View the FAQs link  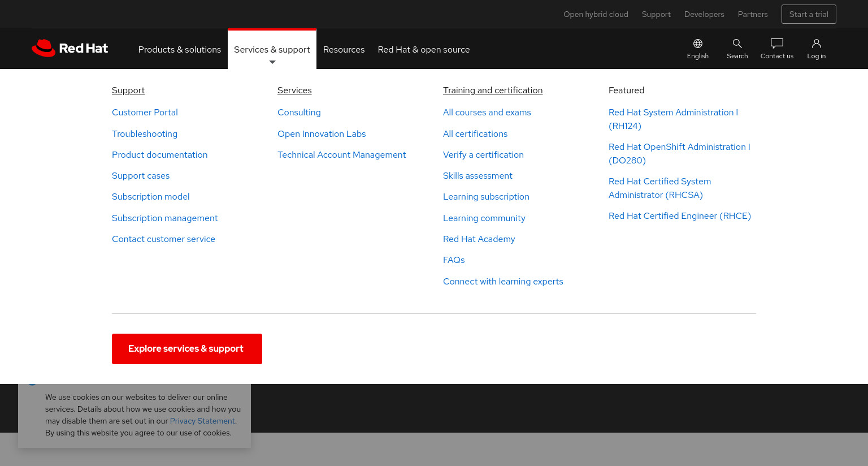454,260
